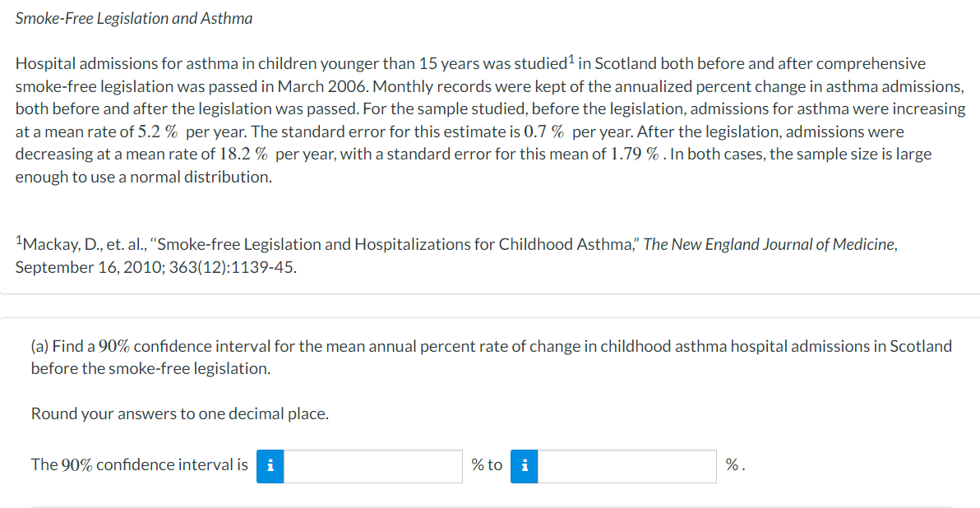Select the title Smoke-Free Legislation and Asthma
Image resolution: width=980 pixels, height=508 pixels.
pos(134,17)
